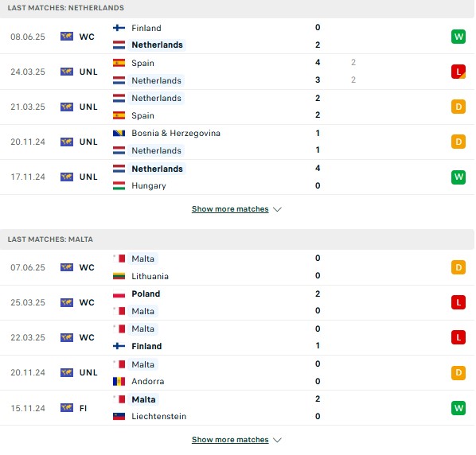This screenshot has height=455, width=476.
Task: Click the FI competition label on 15.11.24
Action: [83, 408]
